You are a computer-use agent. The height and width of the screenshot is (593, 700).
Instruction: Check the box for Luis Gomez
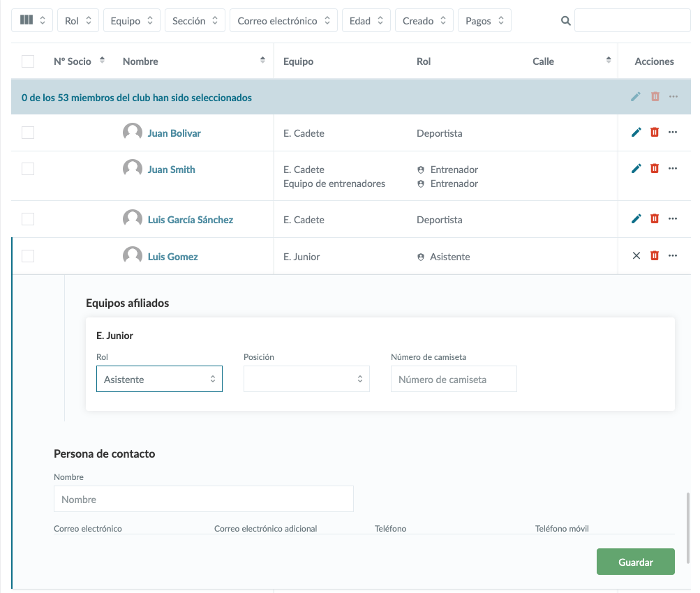tap(28, 256)
